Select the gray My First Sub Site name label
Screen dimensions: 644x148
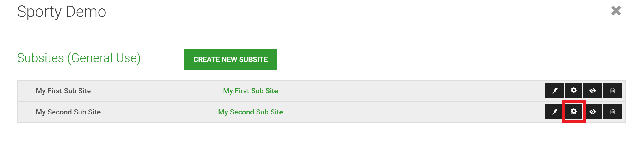[63, 91]
